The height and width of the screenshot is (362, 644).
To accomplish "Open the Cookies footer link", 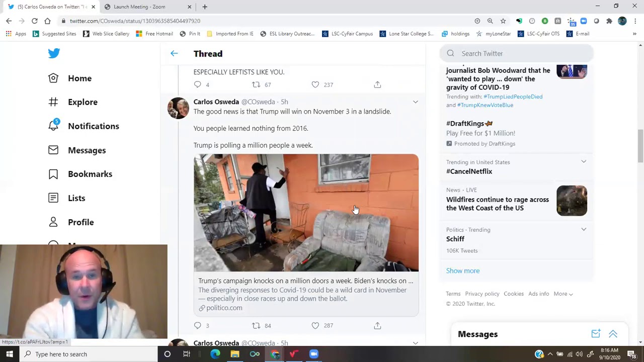I will click(514, 294).
